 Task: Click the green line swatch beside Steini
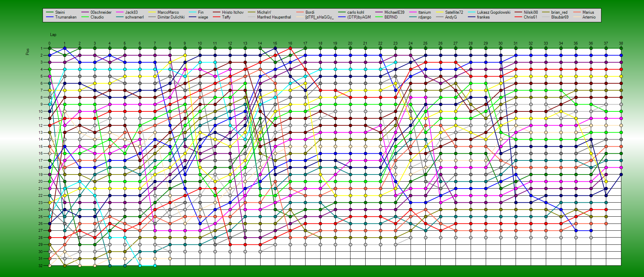coord(50,12)
